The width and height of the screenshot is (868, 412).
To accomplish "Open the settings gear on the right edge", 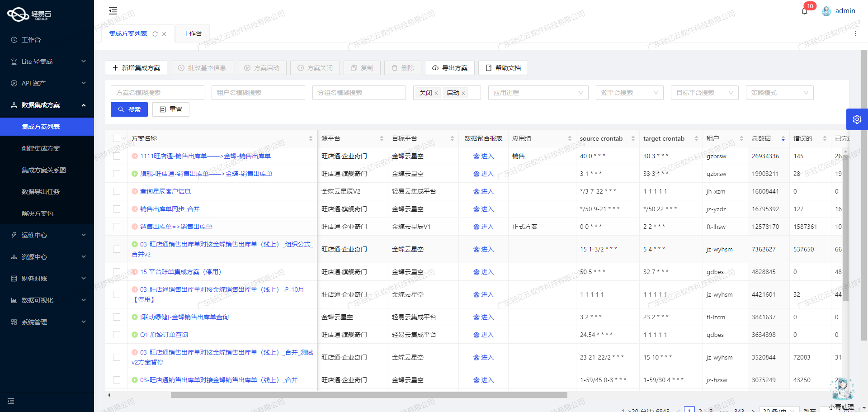I will coord(857,119).
